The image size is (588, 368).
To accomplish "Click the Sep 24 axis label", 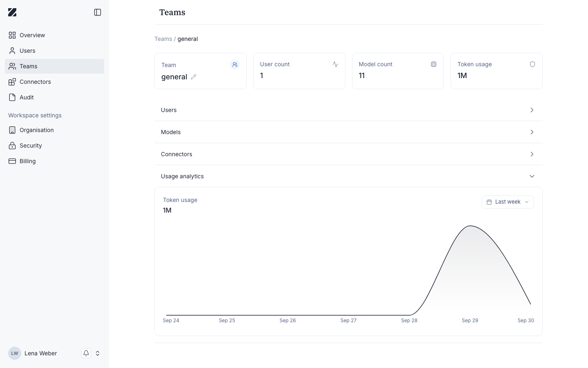I will tap(171, 321).
